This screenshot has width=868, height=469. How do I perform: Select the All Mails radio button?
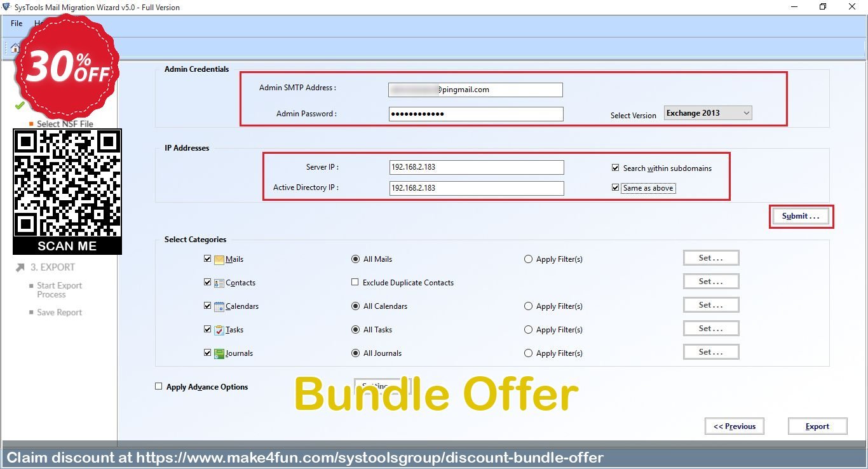pyautogui.click(x=355, y=259)
